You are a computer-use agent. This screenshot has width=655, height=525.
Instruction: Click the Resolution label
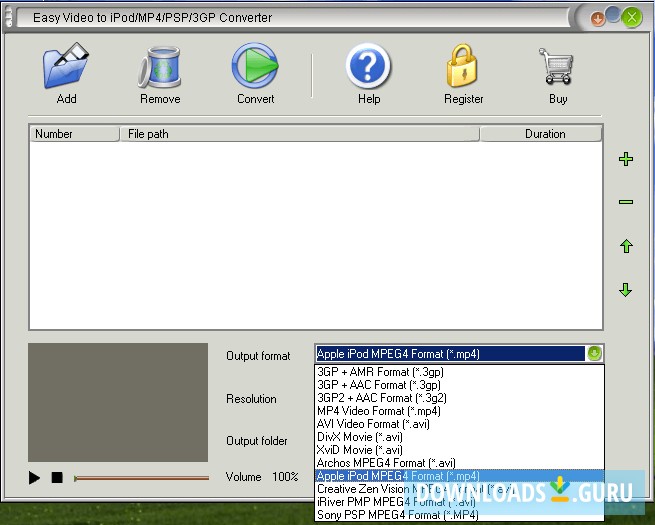[x=251, y=399]
